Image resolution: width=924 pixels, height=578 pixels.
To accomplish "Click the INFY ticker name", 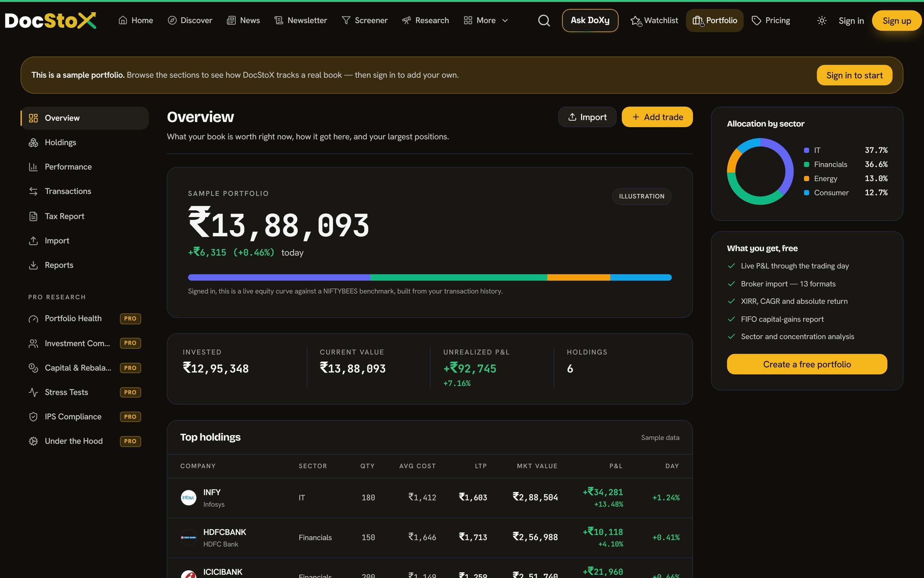I will click(212, 492).
